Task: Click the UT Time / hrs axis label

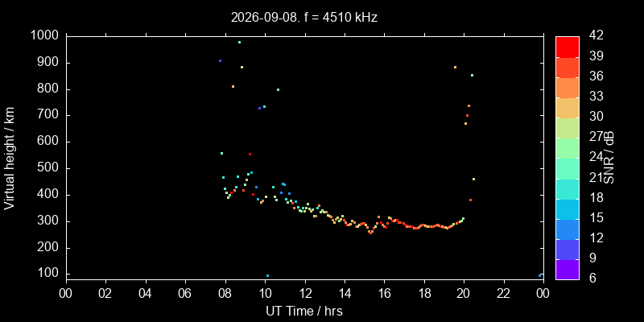Action: tap(304, 311)
